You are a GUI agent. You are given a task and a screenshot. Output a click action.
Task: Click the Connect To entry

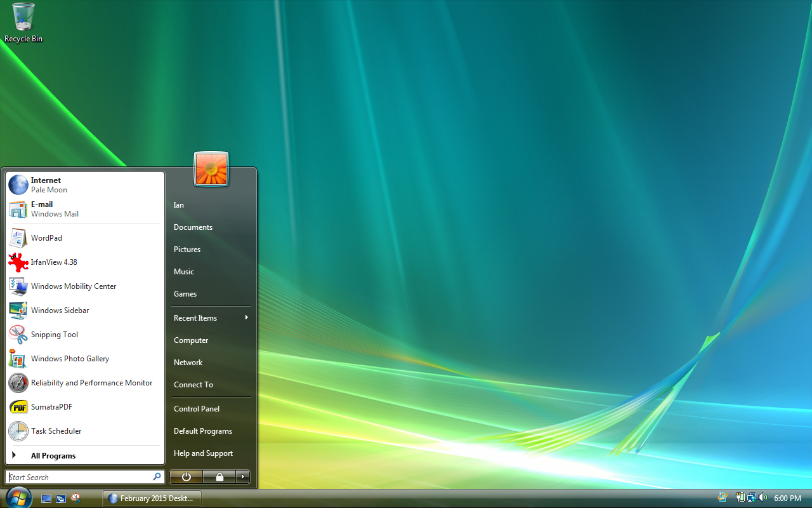click(211, 385)
